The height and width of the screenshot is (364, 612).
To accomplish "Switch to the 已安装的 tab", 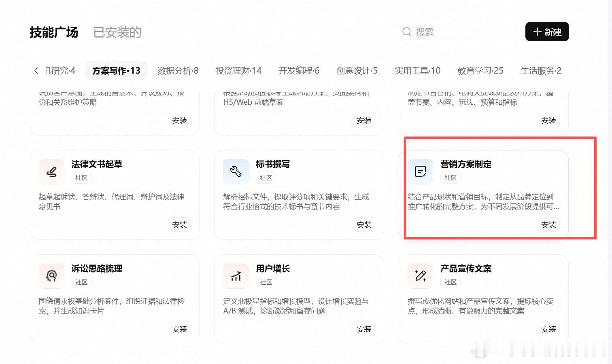I will (117, 32).
